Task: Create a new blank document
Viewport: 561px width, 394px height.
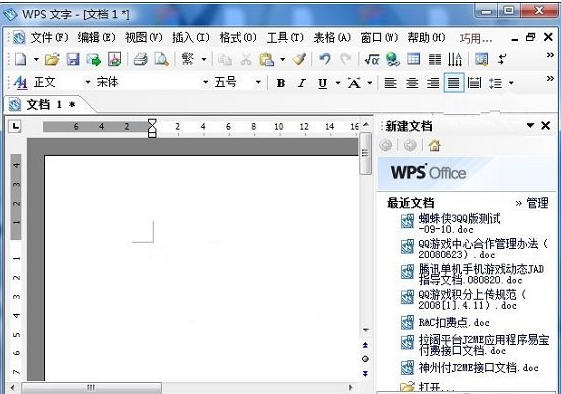Action: click(x=21, y=59)
